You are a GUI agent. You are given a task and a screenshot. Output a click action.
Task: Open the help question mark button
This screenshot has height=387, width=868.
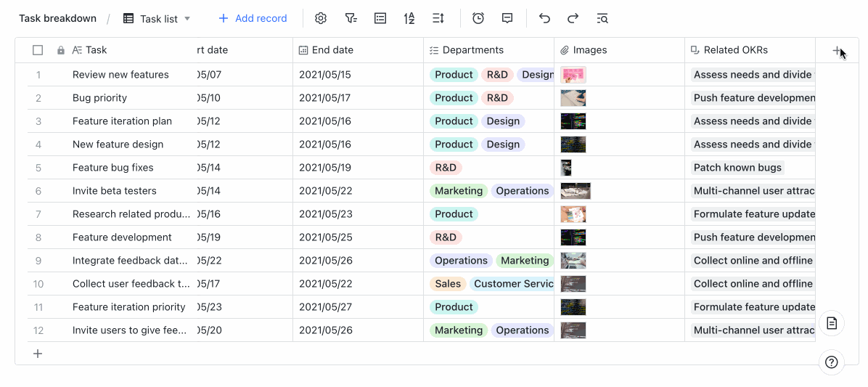(x=832, y=362)
